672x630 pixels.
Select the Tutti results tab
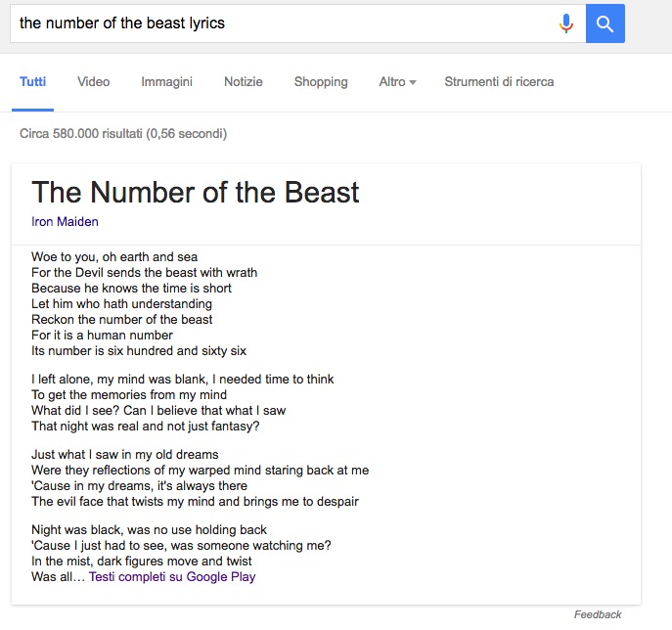[32, 82]
